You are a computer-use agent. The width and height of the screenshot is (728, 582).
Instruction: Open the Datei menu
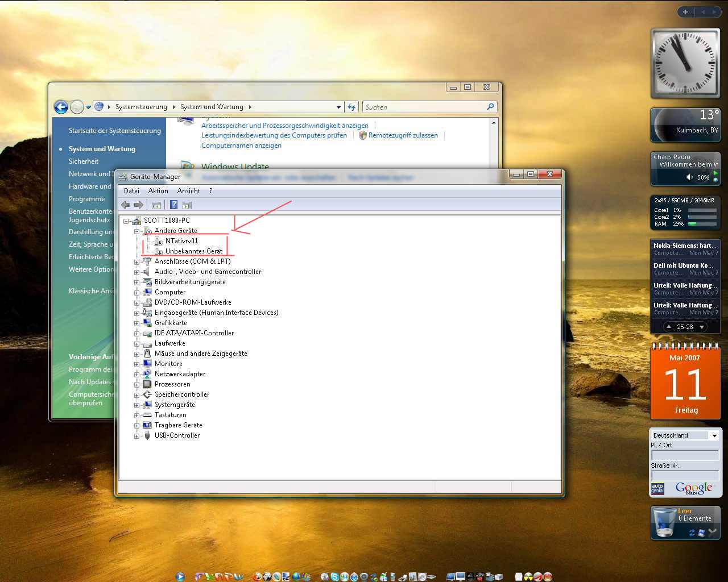[131, 191]
